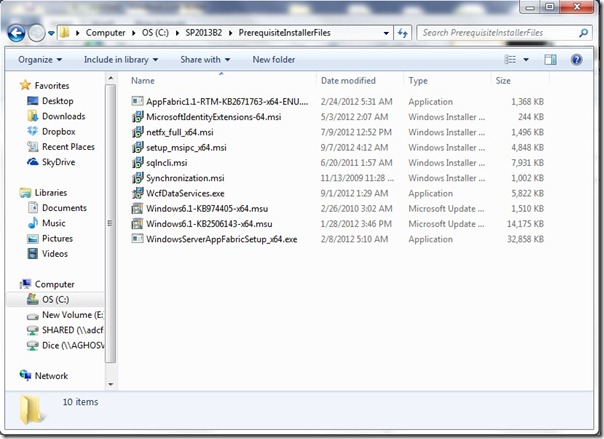The width and height of the screenshot is (604, 439).
Task: Select netfx_full_x64.msi installer icon
Action: pos(137,132)
